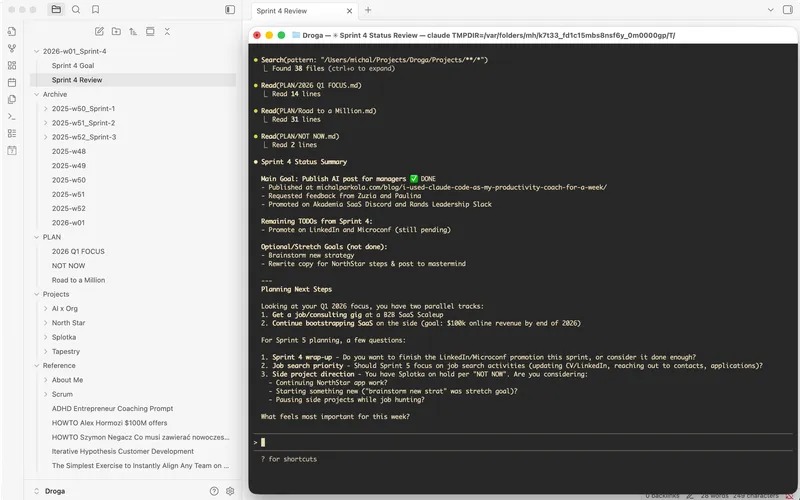Collapse the 2026-w01_Sprint-4 folder
The width and height of the screenshot is (800, 500).
37,51
